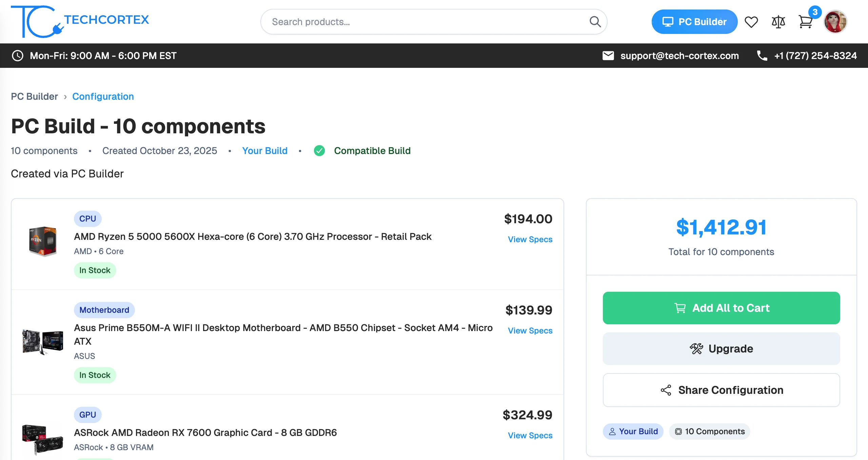Click the Compatible Build label
The image size is (868, 460).
click(x=372, y=151)
